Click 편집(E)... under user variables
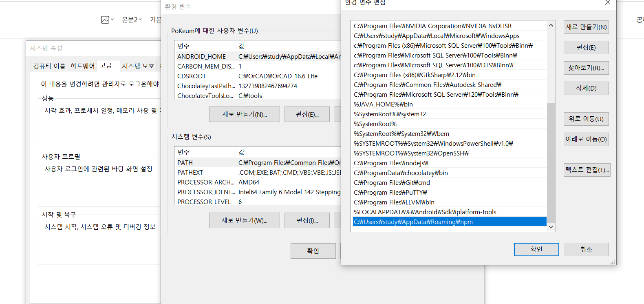Screen dimensions: 644x304 [307, 114]
